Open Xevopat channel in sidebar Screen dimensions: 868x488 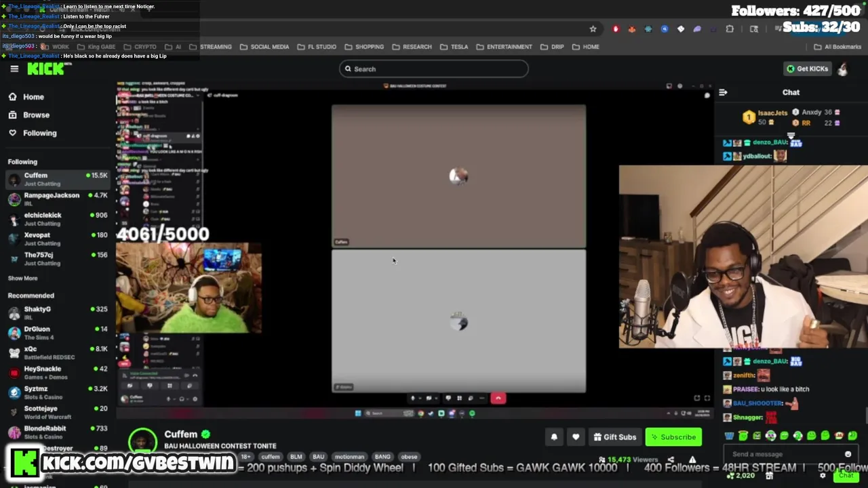tap(58, 239)
